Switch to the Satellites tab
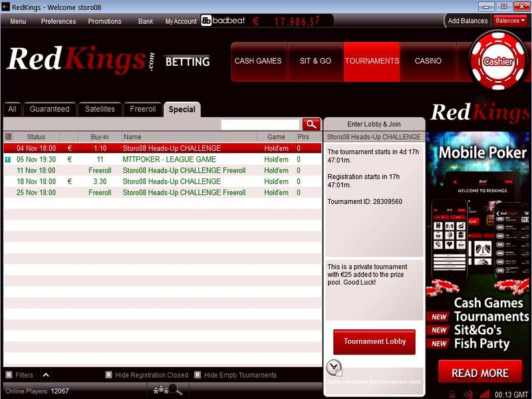Viewport: 532px width, 399px height. point(100,109)
